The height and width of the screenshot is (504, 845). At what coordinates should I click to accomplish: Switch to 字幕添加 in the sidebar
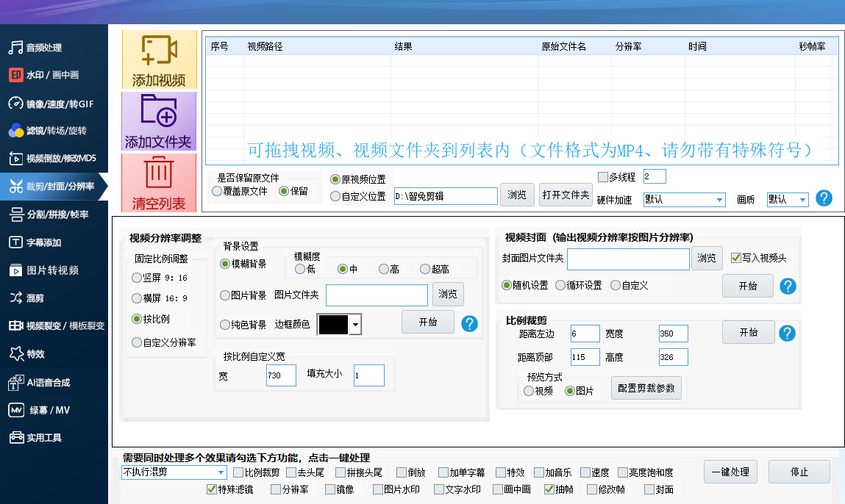pos(44,242)
